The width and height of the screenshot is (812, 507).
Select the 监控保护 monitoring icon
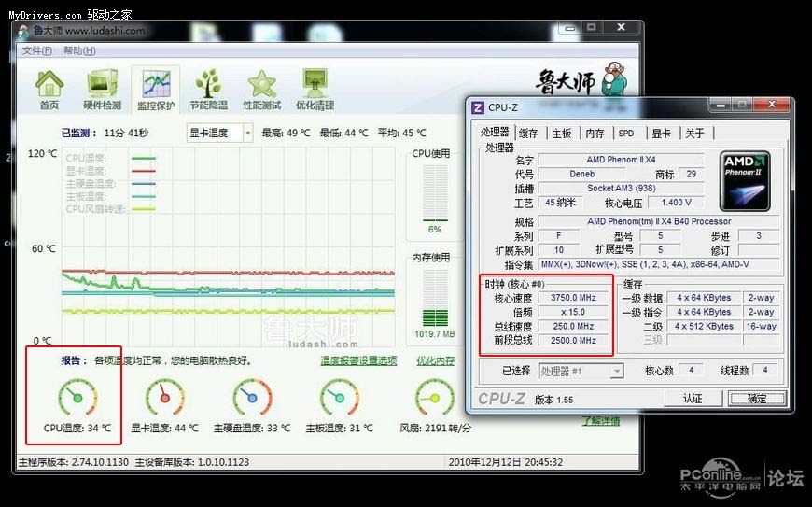point(156,85)
